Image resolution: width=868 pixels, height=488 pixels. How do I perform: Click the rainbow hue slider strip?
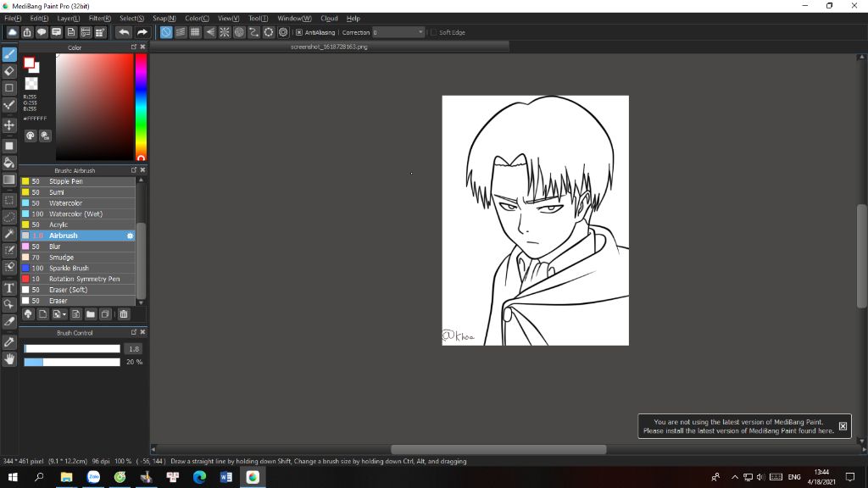tap(142, 107)
